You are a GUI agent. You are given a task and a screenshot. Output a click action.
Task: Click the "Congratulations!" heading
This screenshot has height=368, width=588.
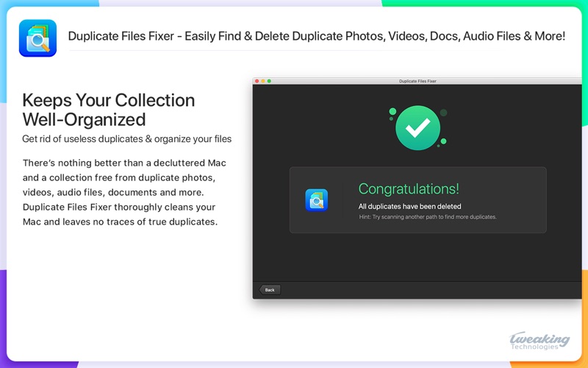point(409,188)
